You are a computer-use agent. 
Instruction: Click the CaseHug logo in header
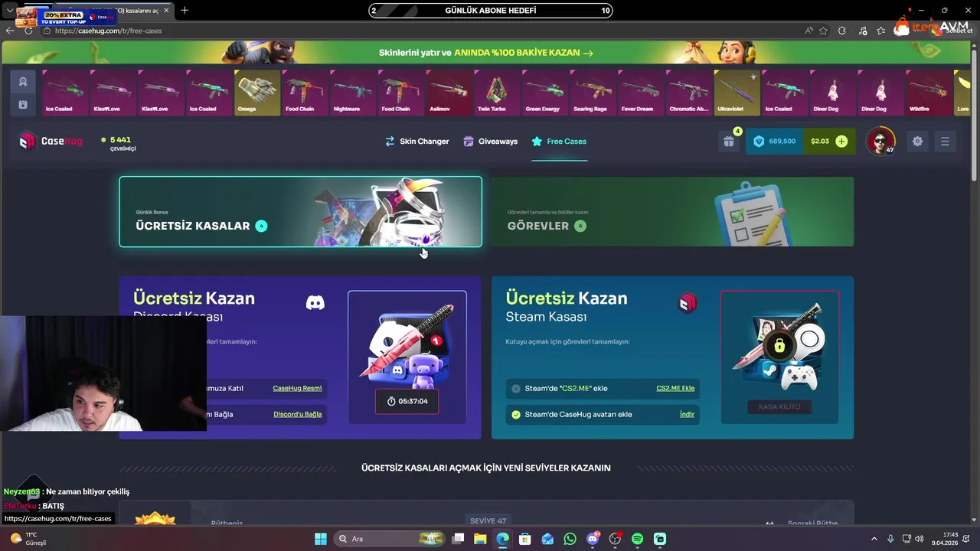(51, 141)
